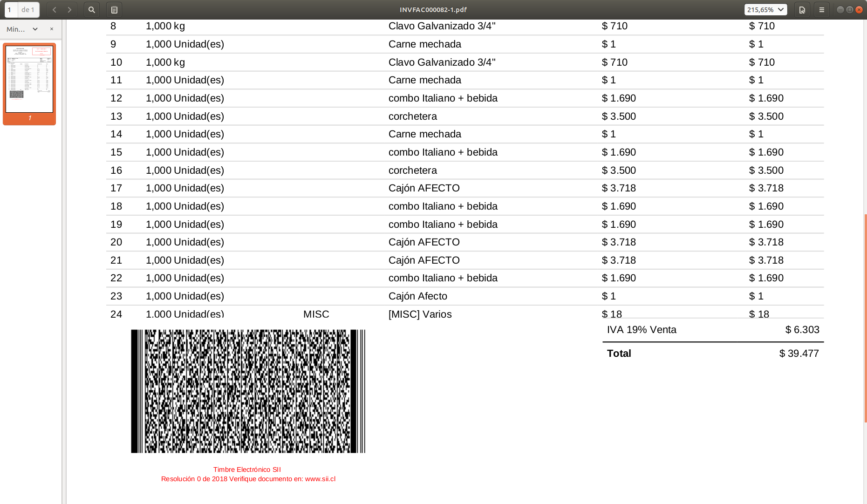Click the document properties icon
Viewport: 867px width, 504px height.
click(802, 9)
